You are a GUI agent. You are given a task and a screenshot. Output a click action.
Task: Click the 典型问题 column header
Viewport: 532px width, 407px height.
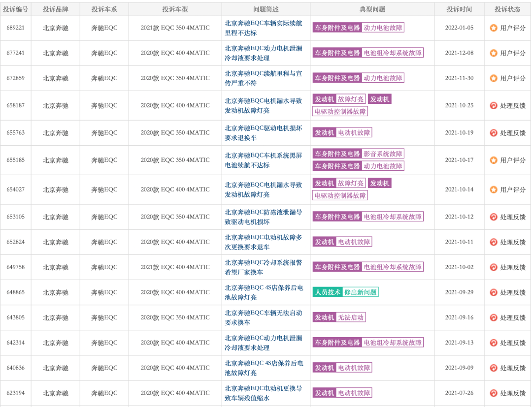point(372,9)
